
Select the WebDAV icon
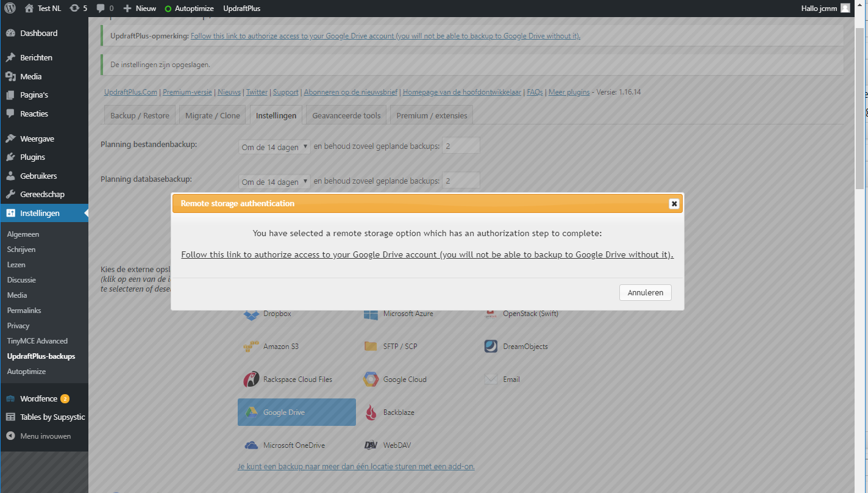371,445
